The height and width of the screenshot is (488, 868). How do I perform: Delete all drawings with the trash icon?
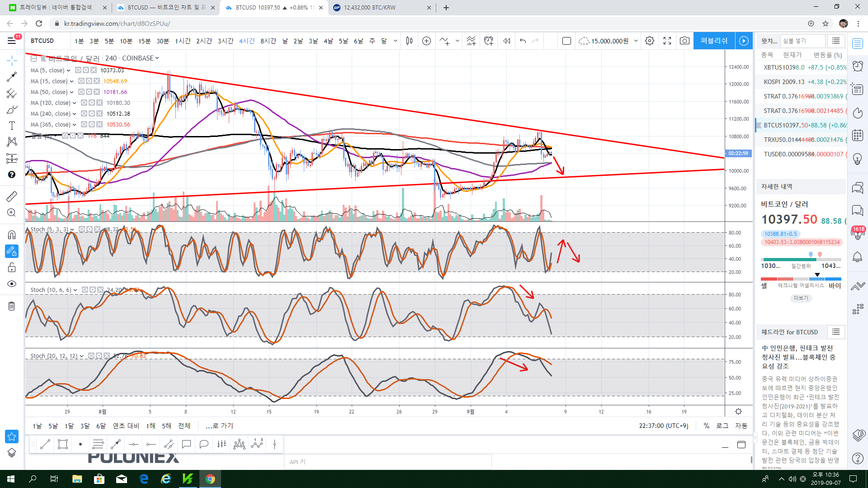click(x=12, y=306)
